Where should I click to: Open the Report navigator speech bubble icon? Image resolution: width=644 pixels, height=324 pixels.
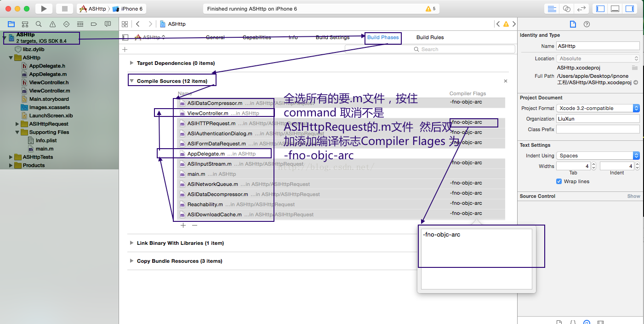[108, 24]
